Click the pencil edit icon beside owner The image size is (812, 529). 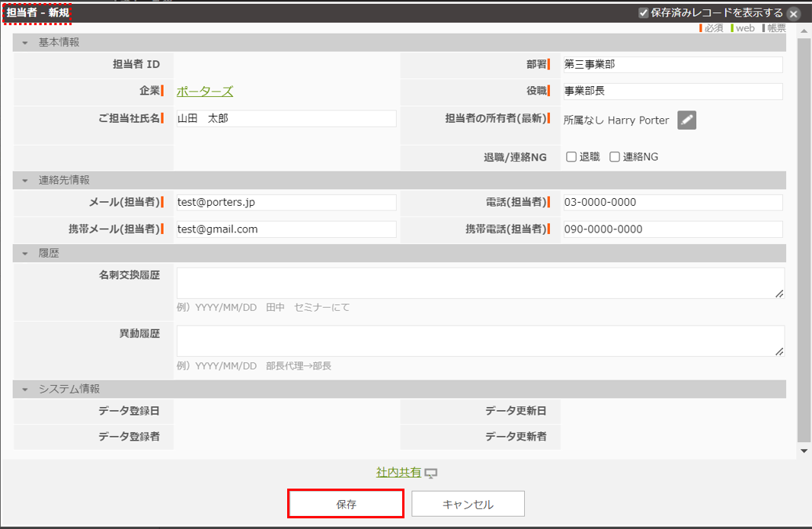click(686, 120)
